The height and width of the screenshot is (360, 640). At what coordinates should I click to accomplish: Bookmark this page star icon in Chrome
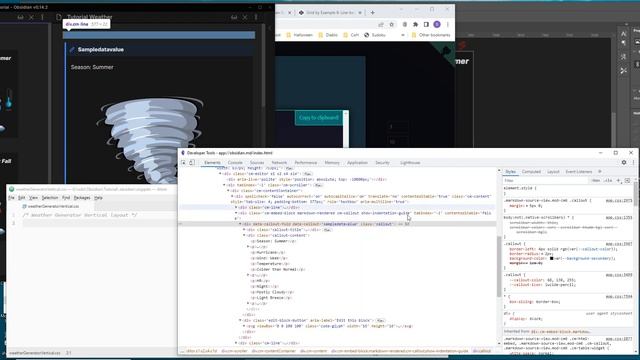pos(392,24)
